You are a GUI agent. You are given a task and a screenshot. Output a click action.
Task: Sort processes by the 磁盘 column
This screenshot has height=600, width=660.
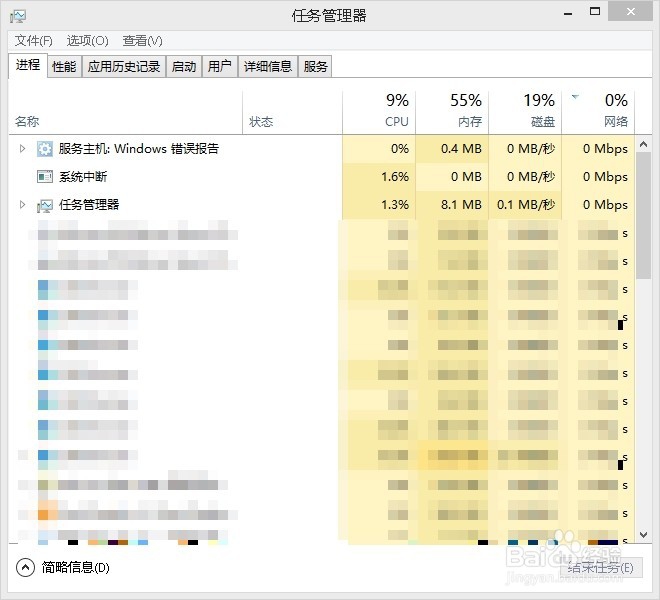(525, 113)
